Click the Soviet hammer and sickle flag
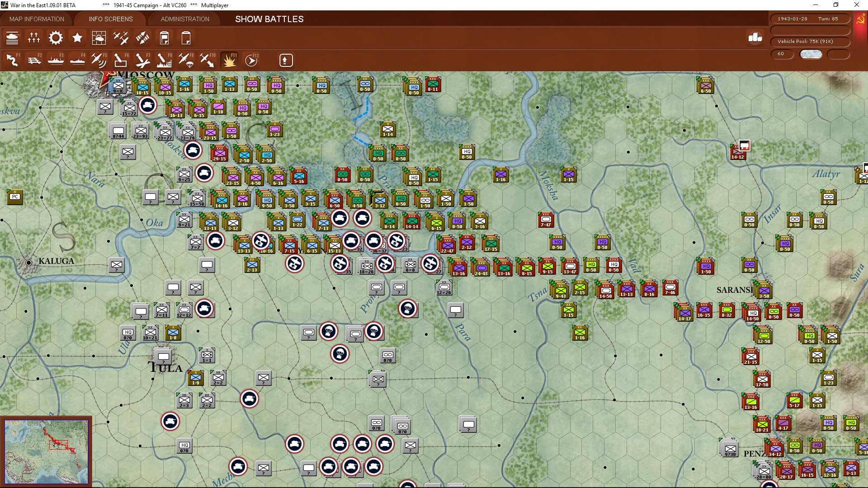This screenshot has height=488, width=868. (x=860, y=20)
